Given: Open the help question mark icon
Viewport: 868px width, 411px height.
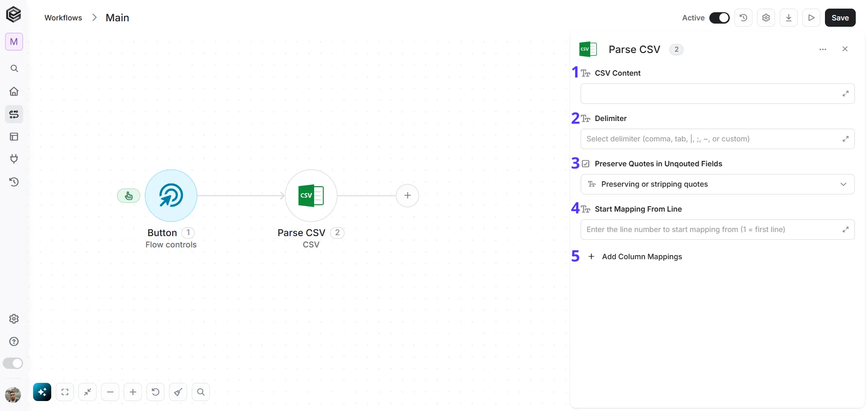Looking at the screenshot, I should (14, 342).
